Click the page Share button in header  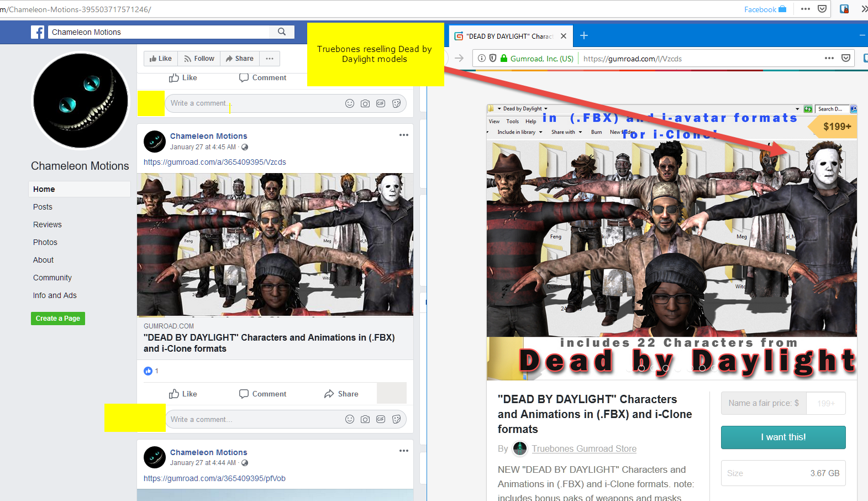[x=239, y=59]
